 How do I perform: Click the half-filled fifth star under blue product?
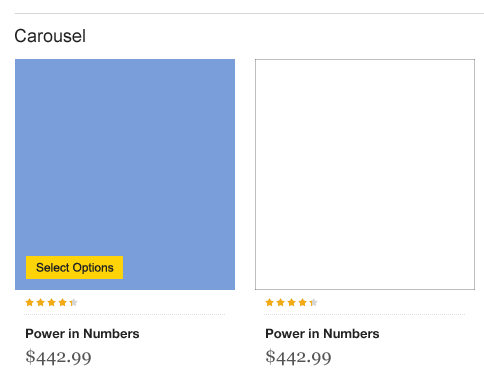tap(74, 302)
